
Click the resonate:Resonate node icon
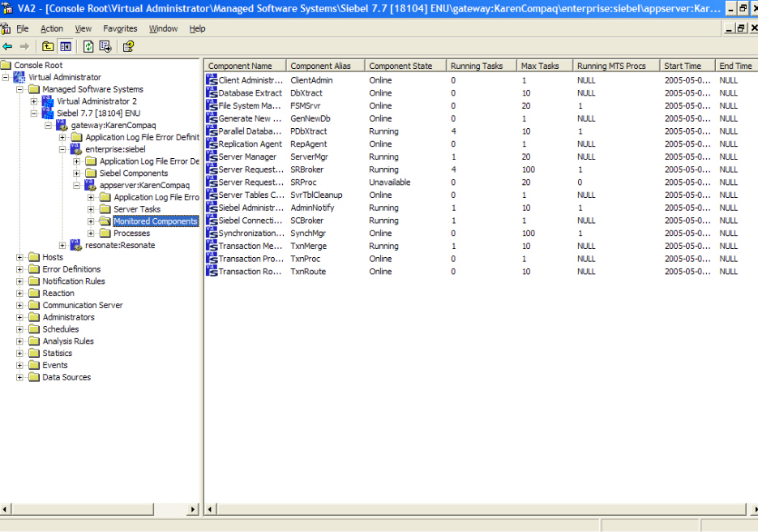click(x=76, y=245)
